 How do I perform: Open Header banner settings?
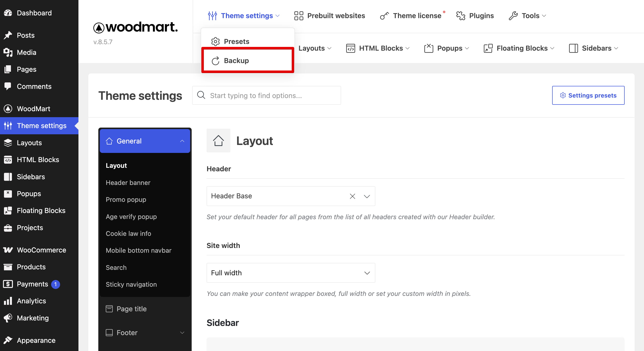[x=128, y=182]
